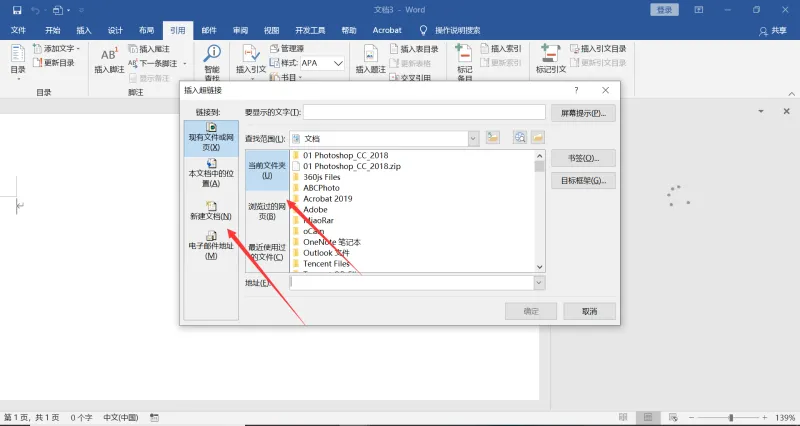Viewport: 800px width, 426px height.
Task: Switch to the 邮件 tab
Action: (x=209, y=30)
